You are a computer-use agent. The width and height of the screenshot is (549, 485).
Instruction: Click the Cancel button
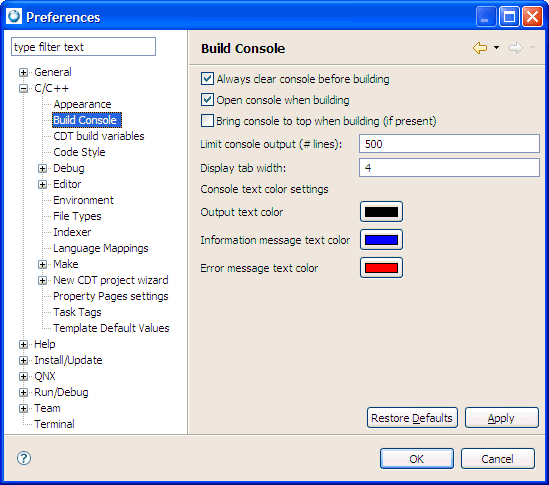[x=498, y=458]
